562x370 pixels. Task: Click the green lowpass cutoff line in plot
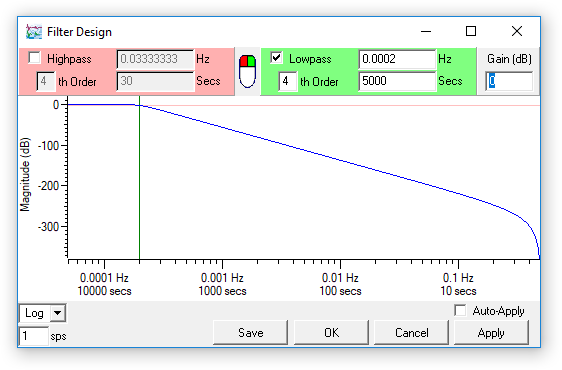[x=139, y=179]
